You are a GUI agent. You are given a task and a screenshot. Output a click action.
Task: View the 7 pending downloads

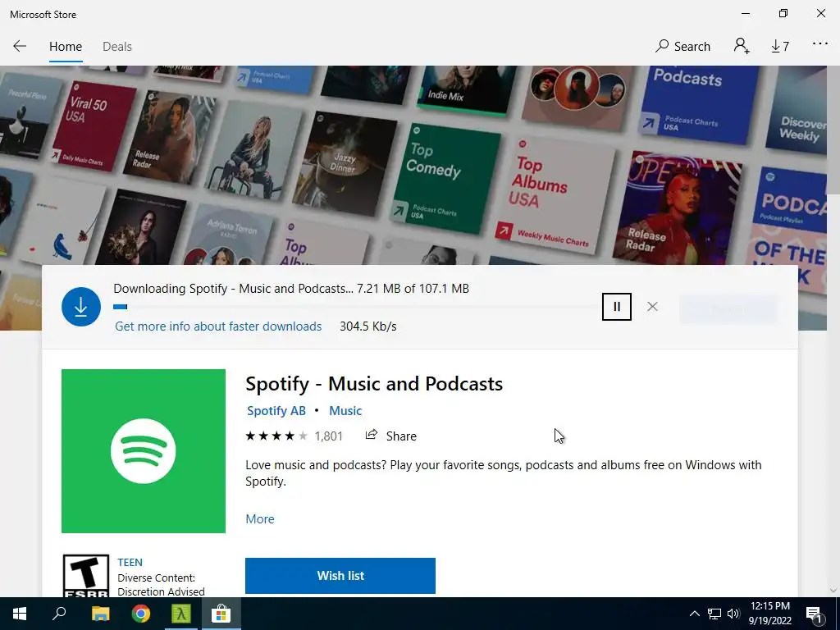tap(780, 47)
